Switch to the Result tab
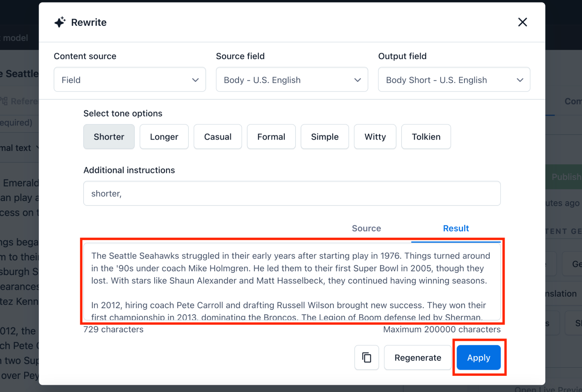582x392 pixels. 456,228
